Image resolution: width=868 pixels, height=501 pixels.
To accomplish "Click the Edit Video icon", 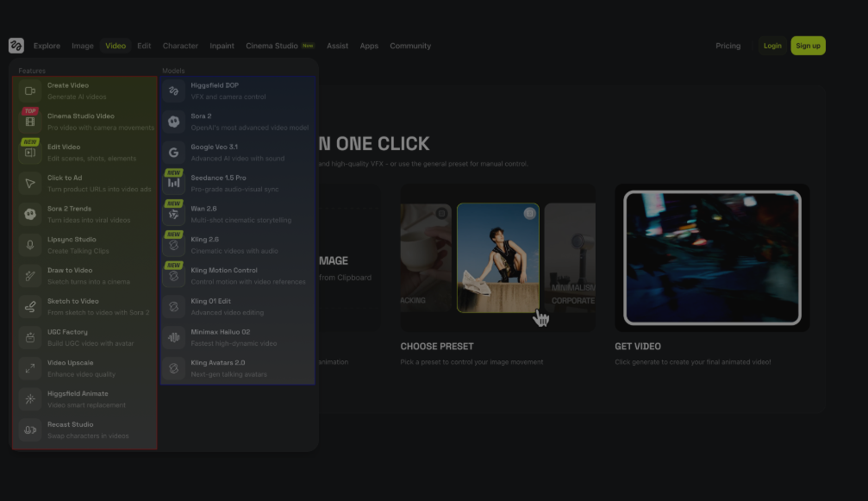I will point(30,153).
